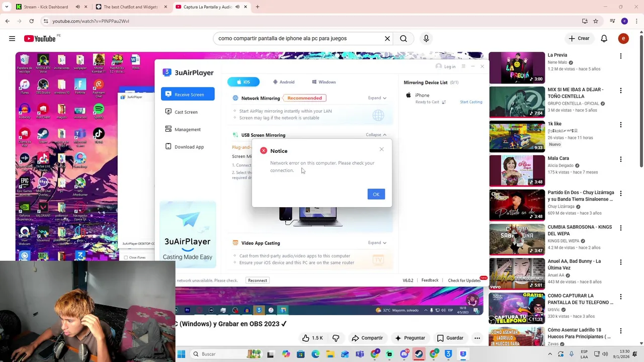Mute the YouTube tab audio
The width and height of the screenshot is (644, 362).
(237, 7)
